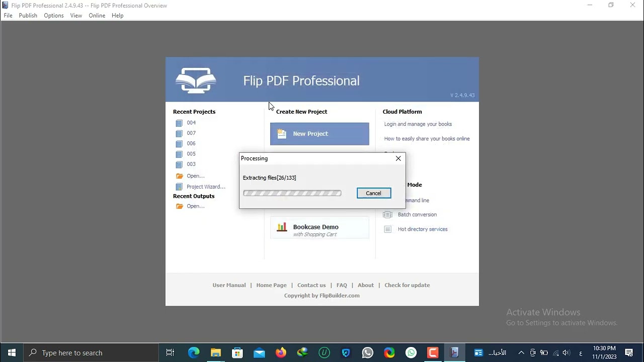This screenshot has width=644, height=362.
Task: Open the Help menu
Action: 118,16
